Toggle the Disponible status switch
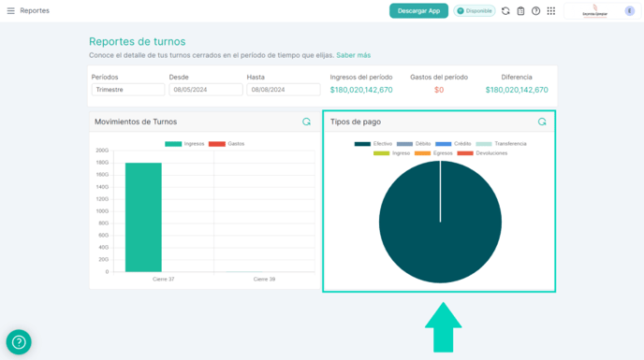This screenshot has height=360, width=644. click(x=475, y=11)
